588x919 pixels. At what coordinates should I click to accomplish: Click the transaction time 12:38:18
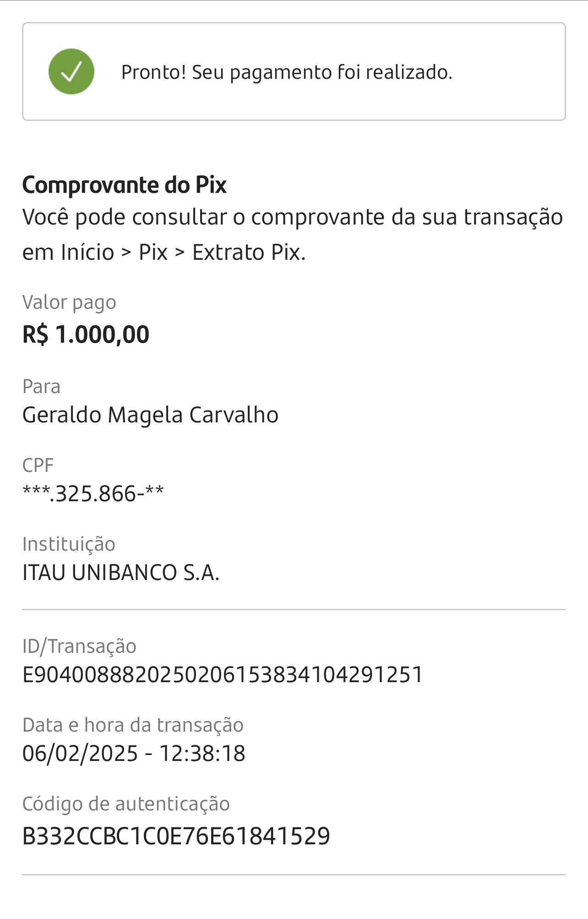pos(202,754)
